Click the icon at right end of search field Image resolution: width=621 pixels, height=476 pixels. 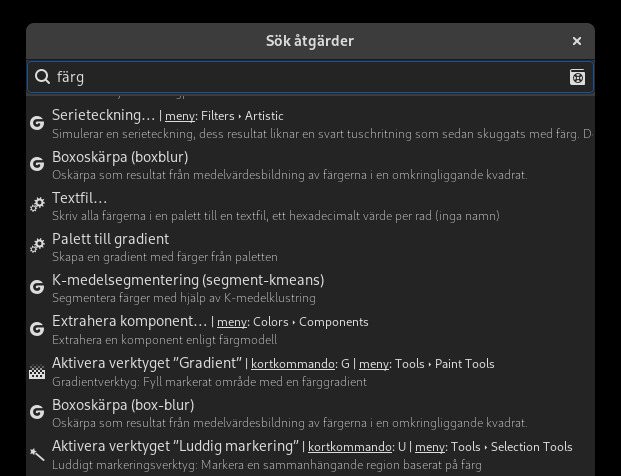click(x=577, y=77)
